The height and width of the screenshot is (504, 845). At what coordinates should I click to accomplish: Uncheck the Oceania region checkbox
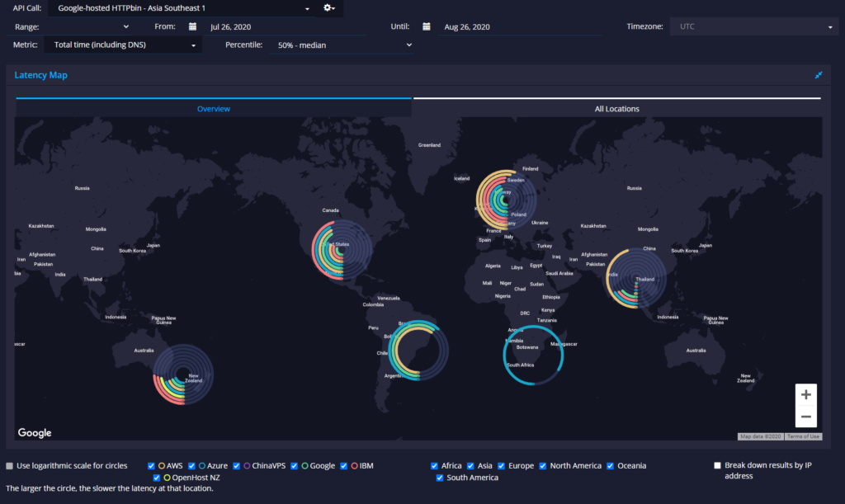click(611, 466)
